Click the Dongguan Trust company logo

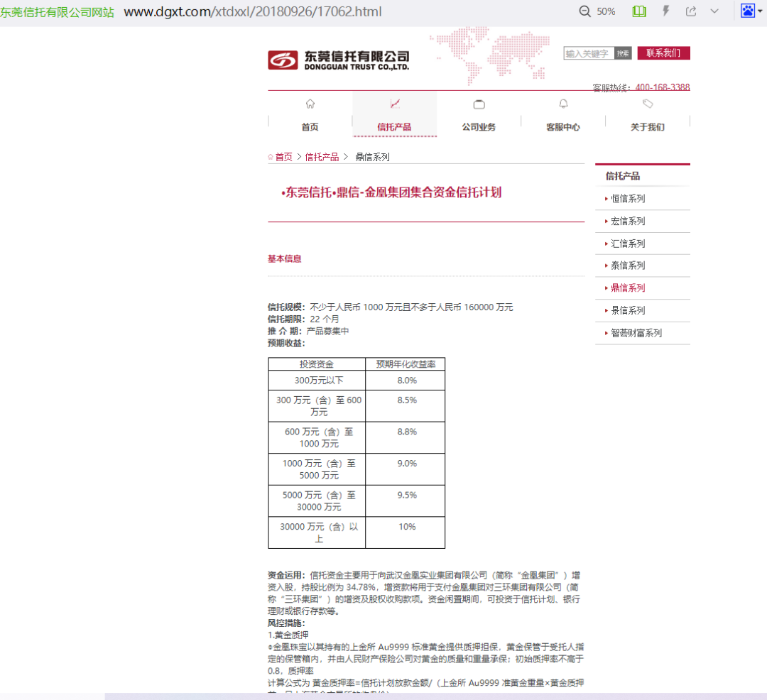click(339, 60)
